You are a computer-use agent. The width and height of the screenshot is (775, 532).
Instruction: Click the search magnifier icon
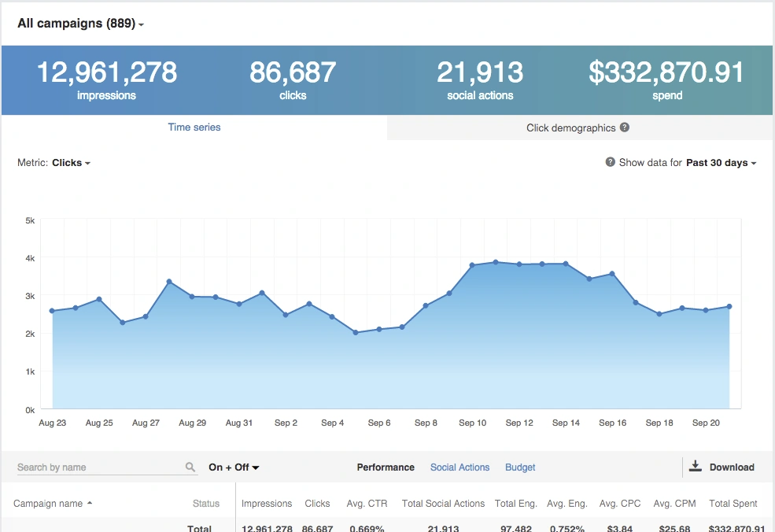tap(190, 467)
